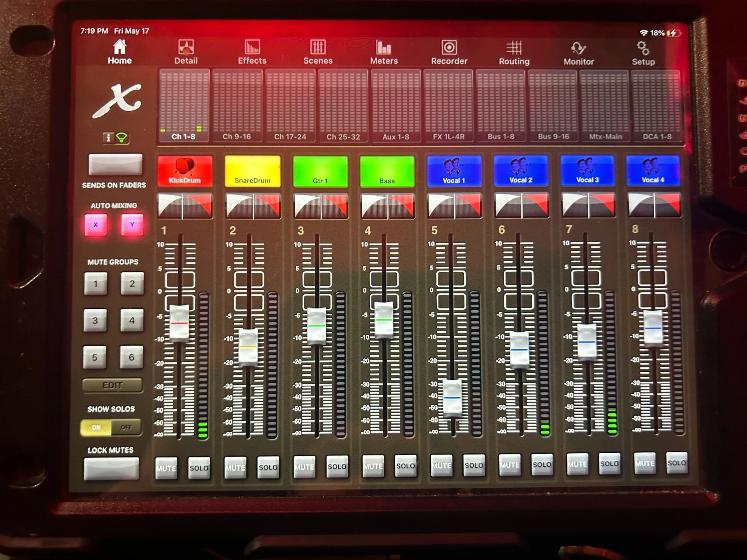Open the SnareDrum channel label strip
Image resolution: width=747 pixels, height=560 pixels.
tap(252, 171)
